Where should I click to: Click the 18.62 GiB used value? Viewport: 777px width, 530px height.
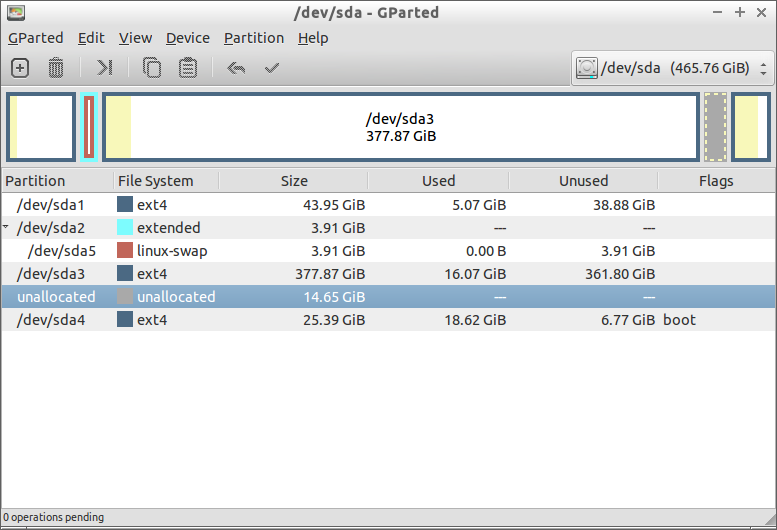(475, 320)
